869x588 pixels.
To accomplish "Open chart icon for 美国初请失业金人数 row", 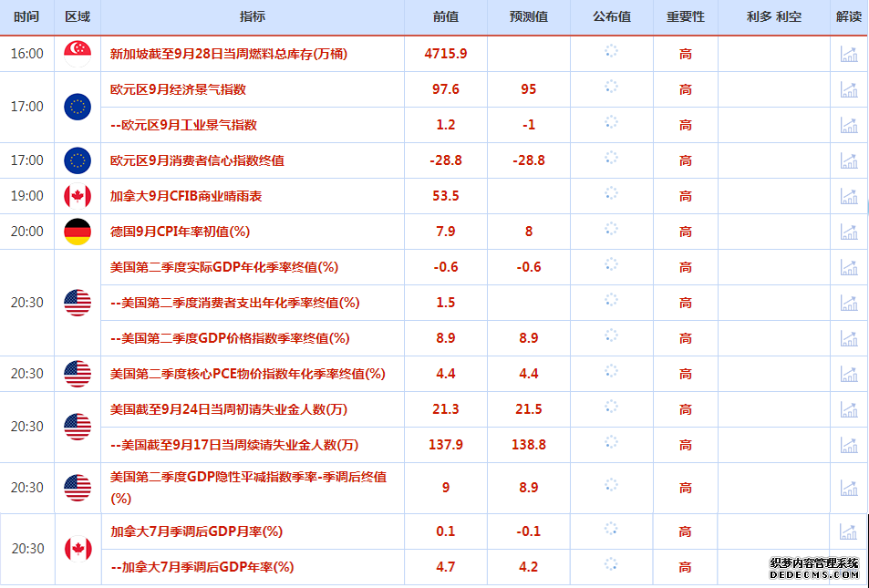I will coord(849,409).
